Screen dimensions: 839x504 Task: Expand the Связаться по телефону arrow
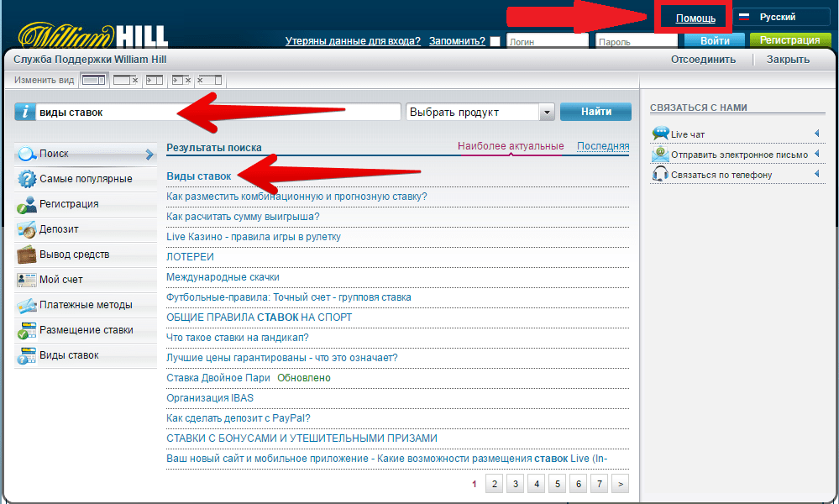[x=816, y=175]
